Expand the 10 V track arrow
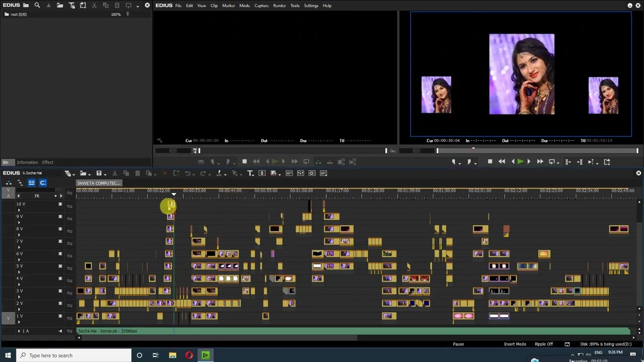The height and width of the screenshot is (362, 644). (19, 210)
